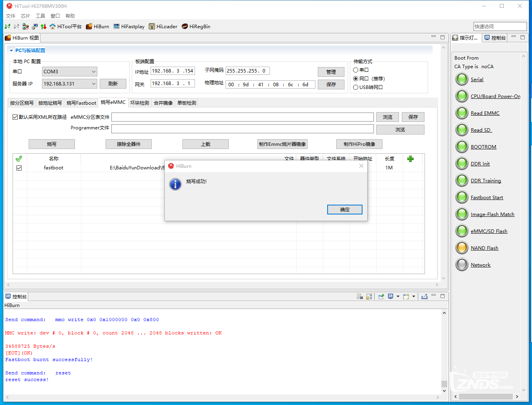
Task: Uncheck the fastboot row checkbox
Action: tap(19, 168)
